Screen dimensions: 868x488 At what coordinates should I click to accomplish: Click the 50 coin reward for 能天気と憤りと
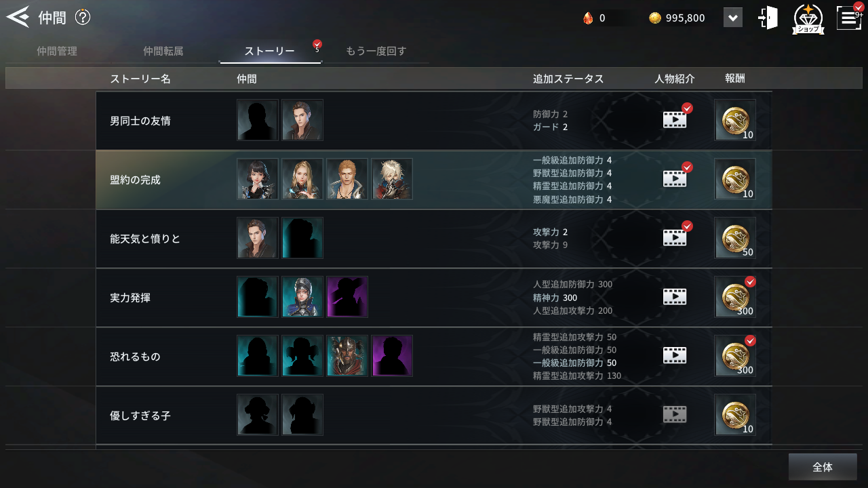pos(735,238)
